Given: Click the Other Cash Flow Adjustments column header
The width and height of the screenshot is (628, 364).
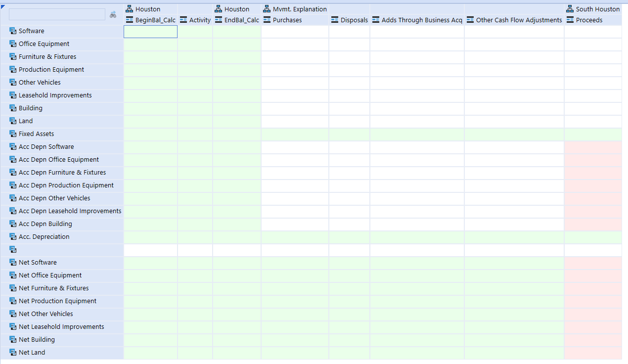Looking at the screenshot, I should (519, 20).
